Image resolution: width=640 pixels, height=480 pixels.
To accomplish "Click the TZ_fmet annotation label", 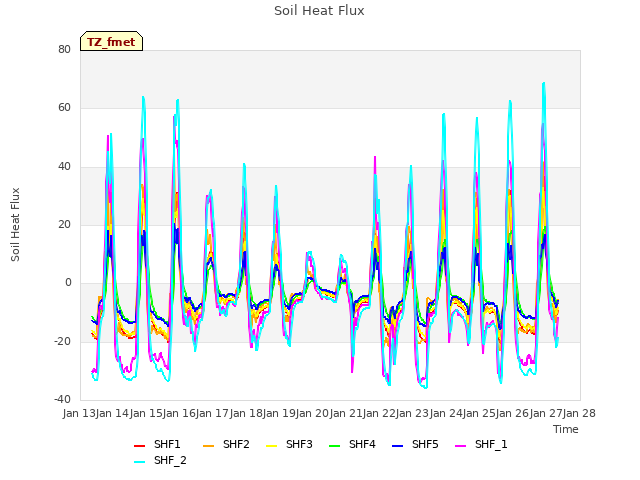I will [111, 42].
